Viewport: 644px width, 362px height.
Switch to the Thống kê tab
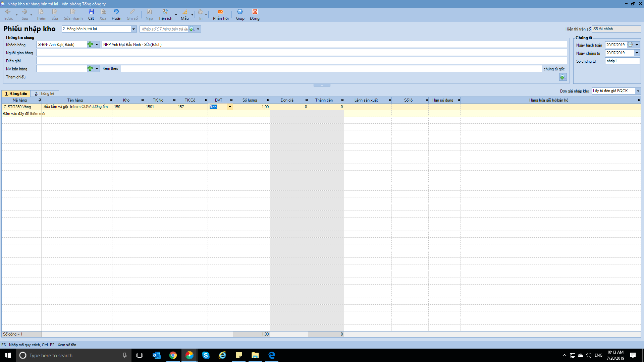click(45, 94)
